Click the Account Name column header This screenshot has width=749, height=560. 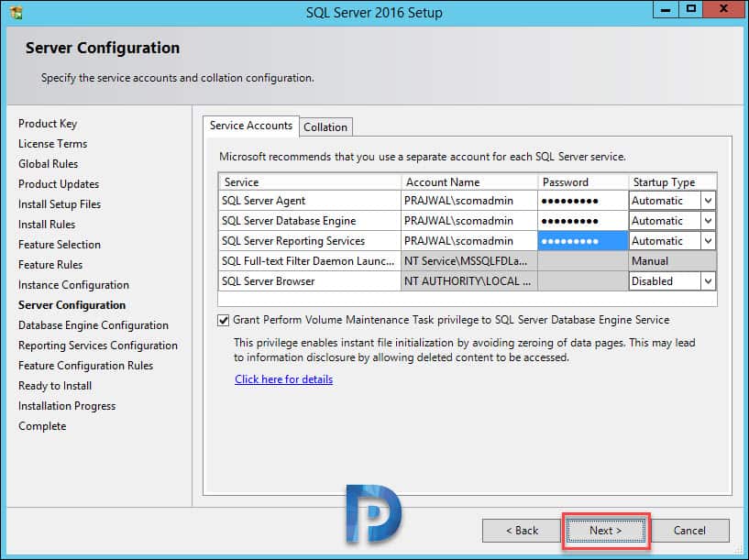click(x=469, y=182)
